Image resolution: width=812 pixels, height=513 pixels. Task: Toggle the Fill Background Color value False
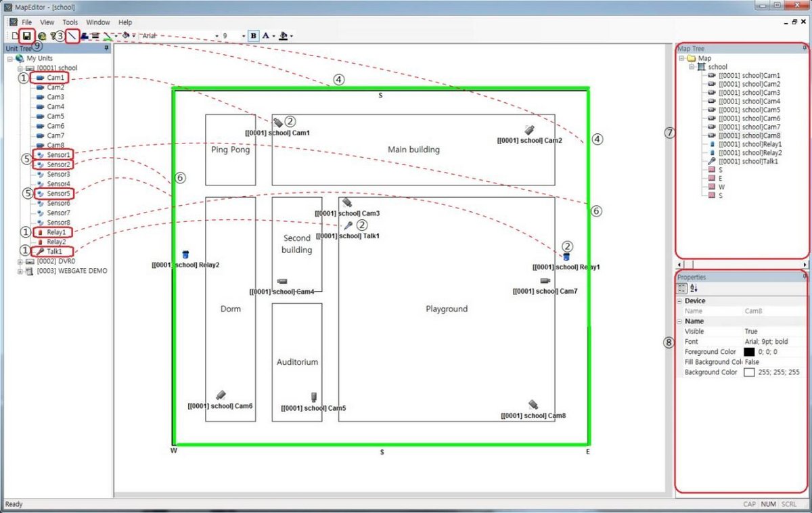tap(752, 362)
